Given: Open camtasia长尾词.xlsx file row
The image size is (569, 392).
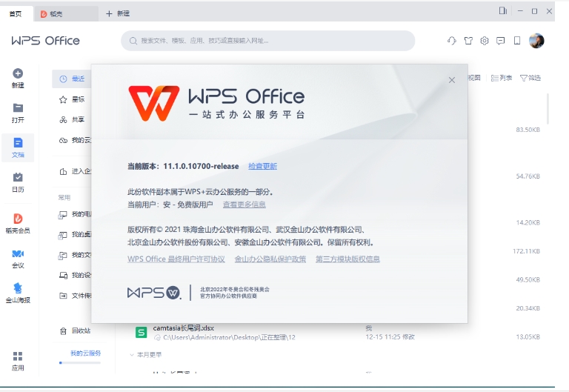Looking at the screenshot, I should pyautogui.click(x=338, y=333).
